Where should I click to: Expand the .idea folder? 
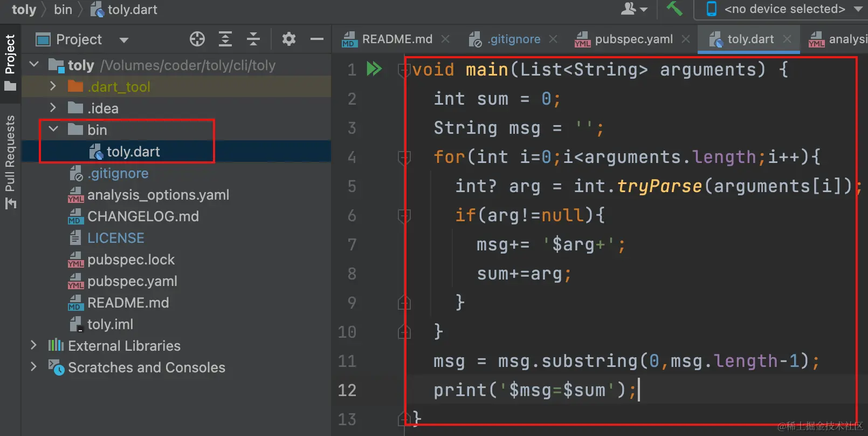click(x=53, y=108)
